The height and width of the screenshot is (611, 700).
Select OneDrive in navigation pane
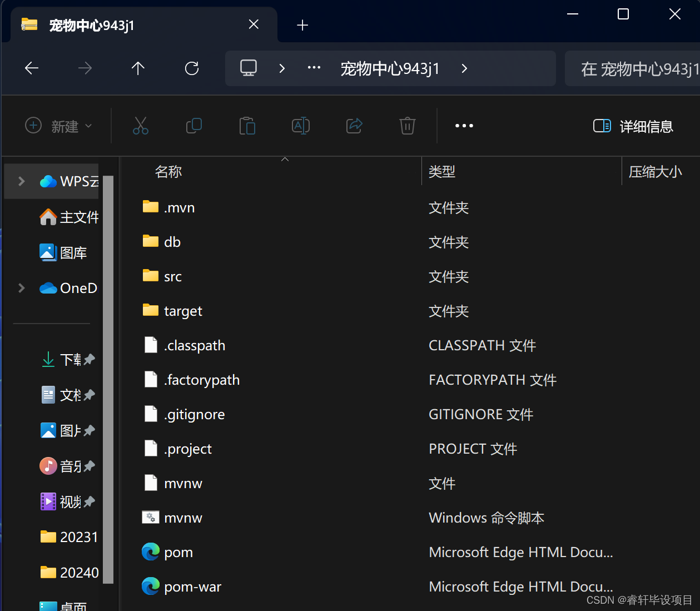[69, 288]
